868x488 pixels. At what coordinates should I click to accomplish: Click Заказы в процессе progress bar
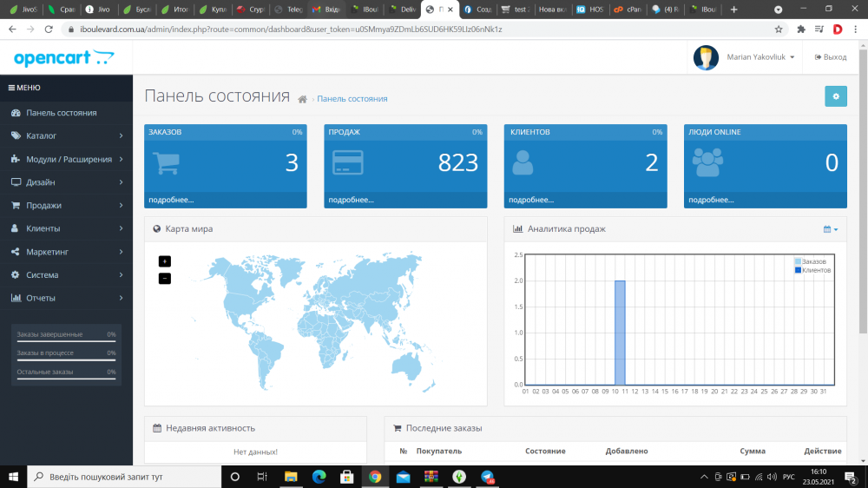coord(66,360)
